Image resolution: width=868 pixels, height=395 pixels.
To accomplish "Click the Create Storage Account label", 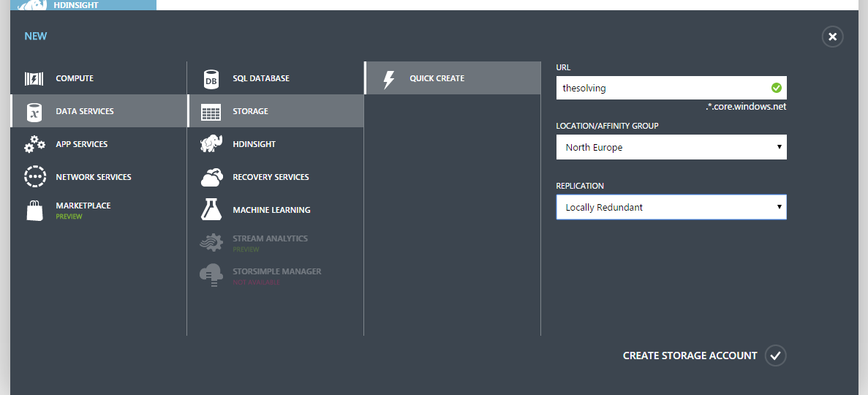I will (690, 355).
